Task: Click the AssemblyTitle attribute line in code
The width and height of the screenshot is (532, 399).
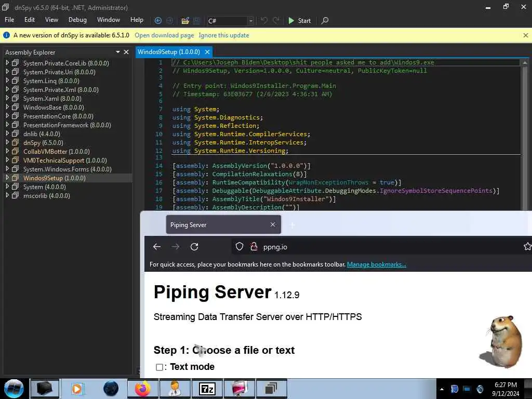Action: (x=254, y=199)
